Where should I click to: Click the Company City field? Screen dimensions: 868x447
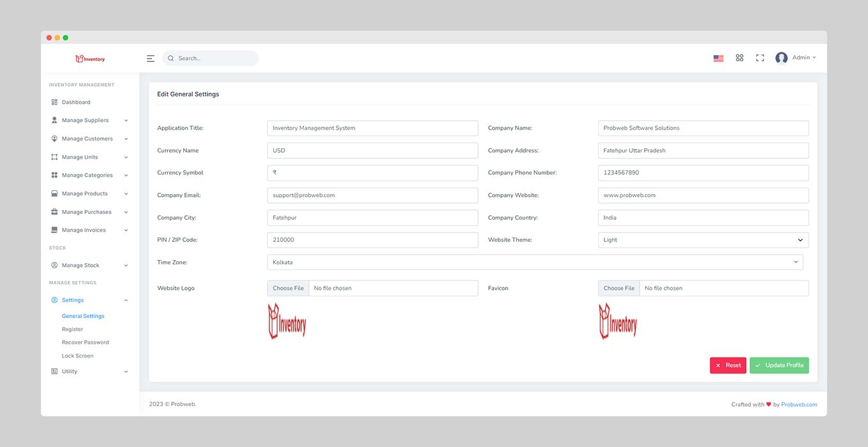pos(373,218)
